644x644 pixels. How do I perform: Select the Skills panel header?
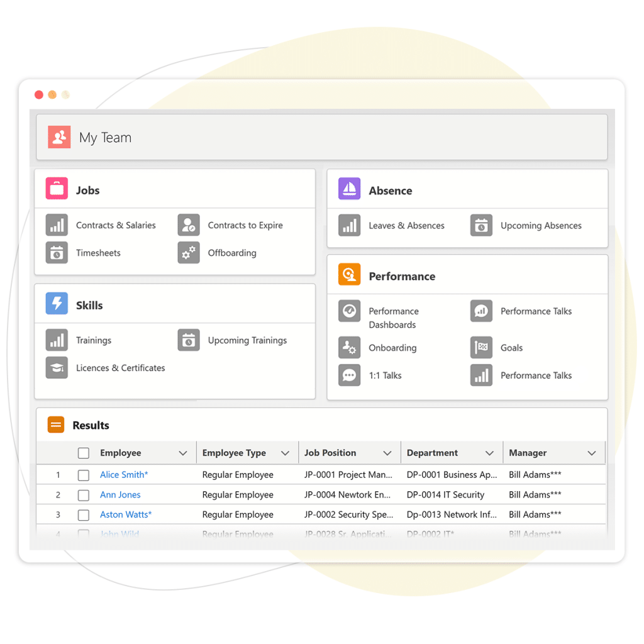click(89, 305)
